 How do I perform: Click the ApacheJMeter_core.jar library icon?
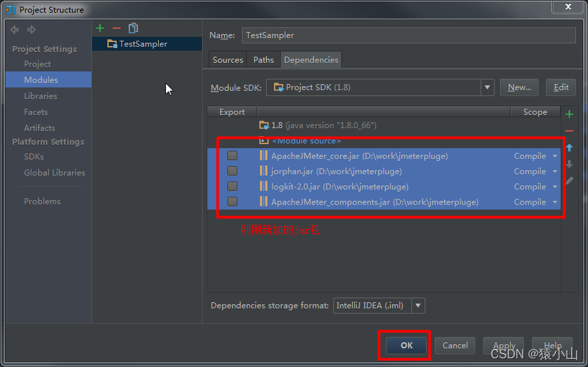click(263, 155)
